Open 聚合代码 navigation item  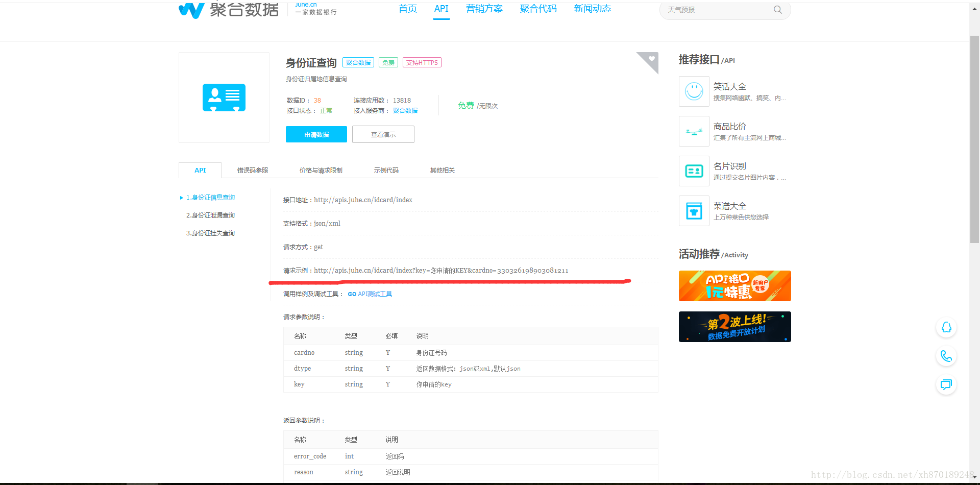click(538, 9)
